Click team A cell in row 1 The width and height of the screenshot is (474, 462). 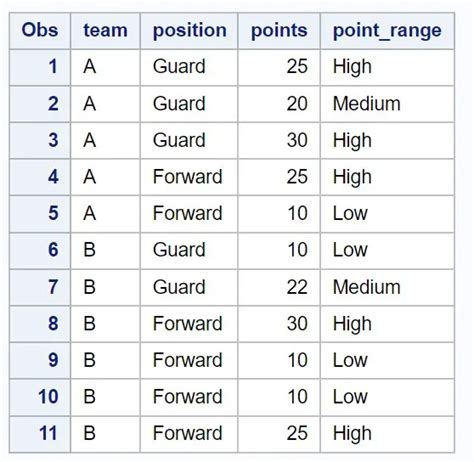105,67
